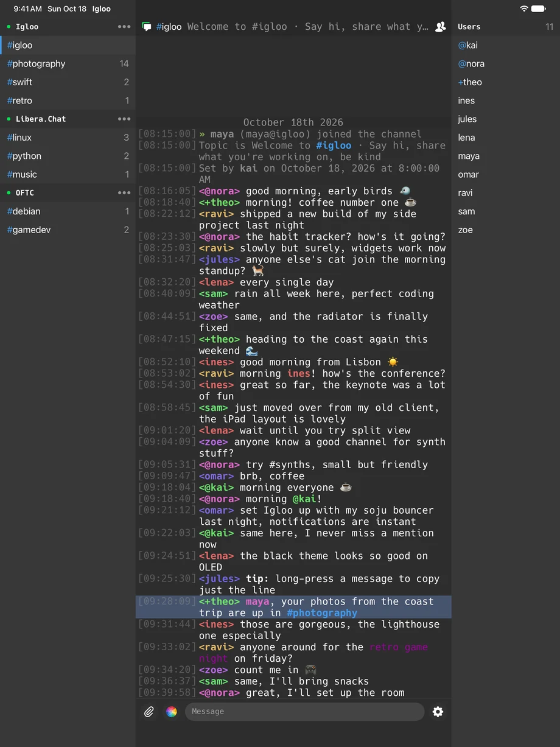Open the color picker wheel icon
Image resolution: width=560 pixels, height=747 pixels.
[172, 712]
